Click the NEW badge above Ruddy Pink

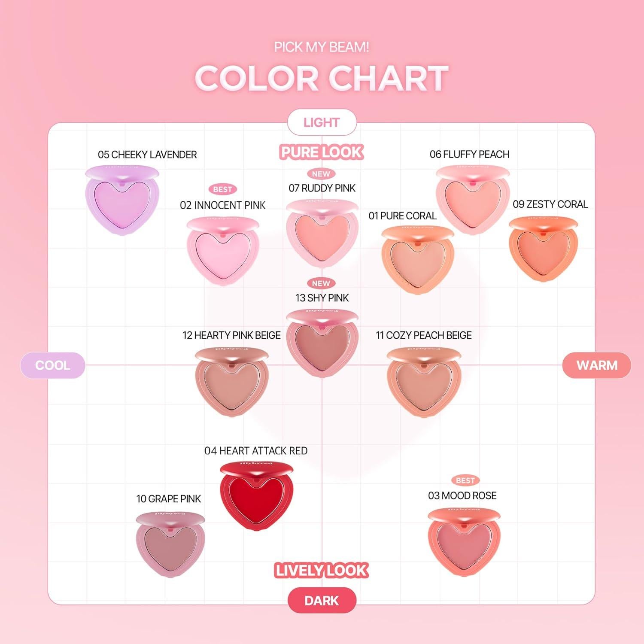(x=321, y=174)
